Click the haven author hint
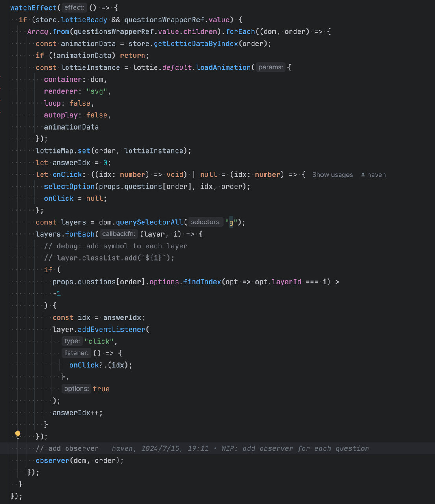 pyautogui.click(x=376, y=175)
